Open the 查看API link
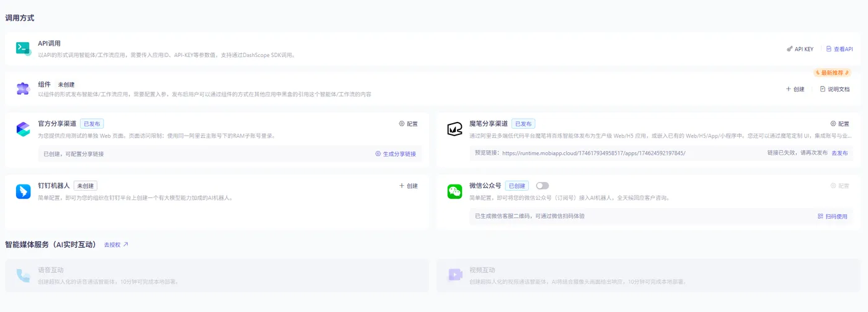868x312 pixels. pos(839,49)
